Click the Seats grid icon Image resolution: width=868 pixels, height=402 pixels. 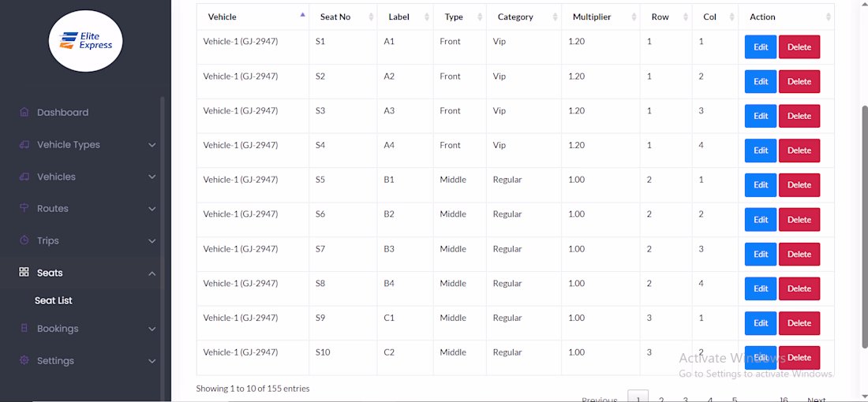click(x=24, y=273)
